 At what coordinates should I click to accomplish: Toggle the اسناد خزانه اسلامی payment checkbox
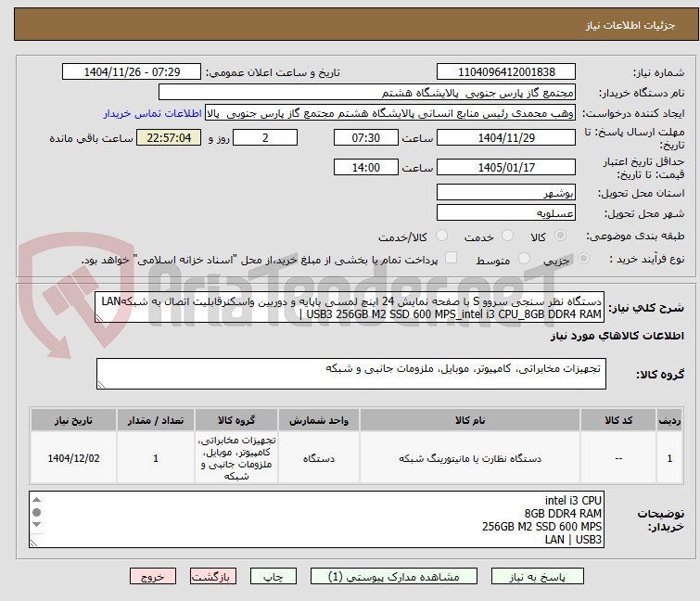[x=452, y=258]
